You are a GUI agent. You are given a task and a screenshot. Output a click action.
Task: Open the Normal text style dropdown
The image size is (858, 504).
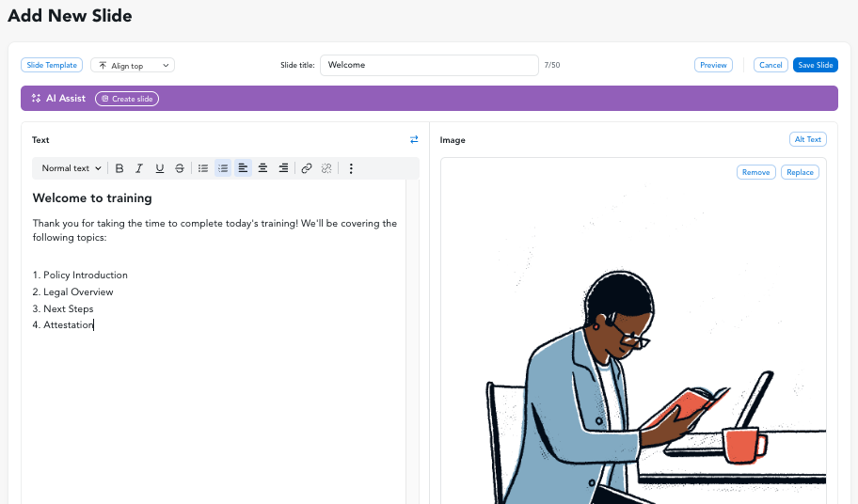[x=71, y=168]
